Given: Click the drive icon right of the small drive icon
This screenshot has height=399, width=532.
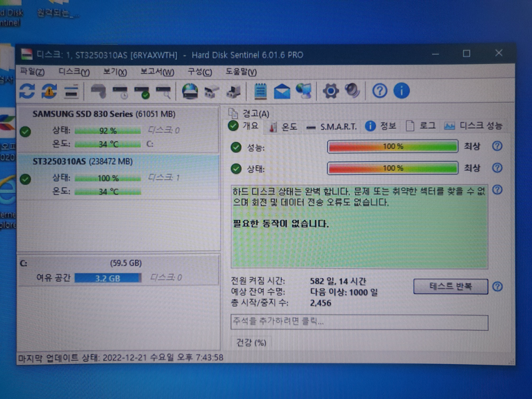Looking at the screenshot, I should [x=233, y=92].
